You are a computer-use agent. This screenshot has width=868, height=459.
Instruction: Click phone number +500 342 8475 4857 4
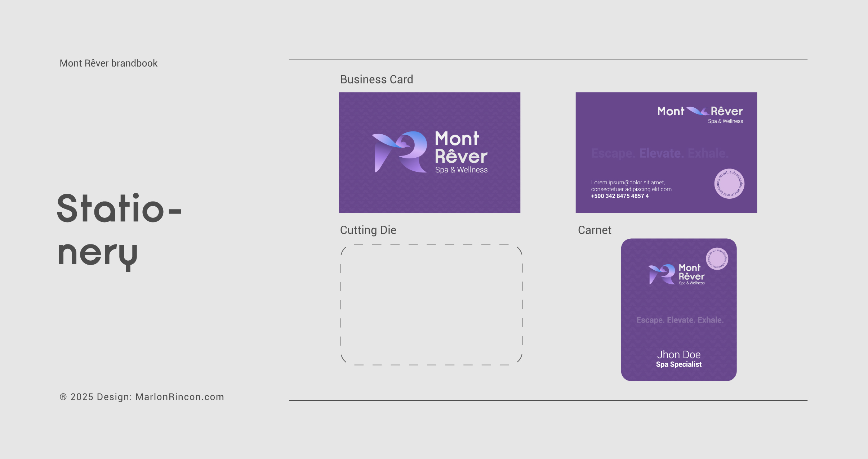pyautogui.click(x=620, y=196)
